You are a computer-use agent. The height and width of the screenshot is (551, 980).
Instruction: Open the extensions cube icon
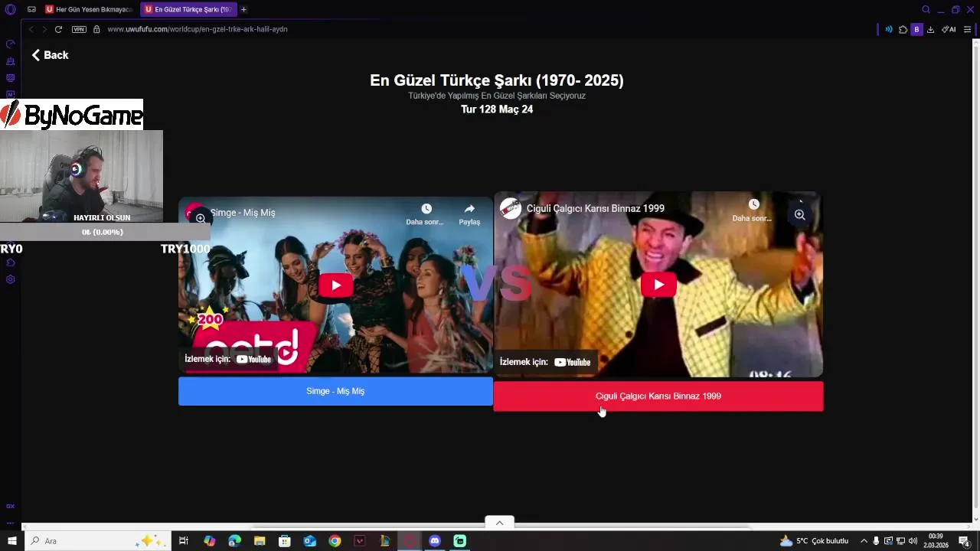tap(903, 29)
